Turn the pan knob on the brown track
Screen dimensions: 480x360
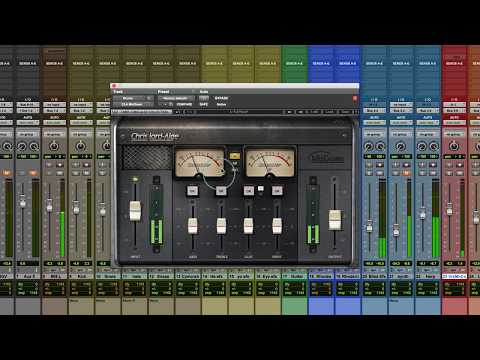point(54,146)
